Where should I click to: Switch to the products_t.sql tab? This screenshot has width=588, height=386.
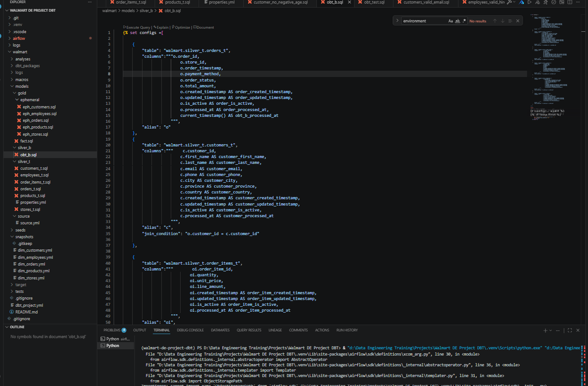(x=177, y=2)
